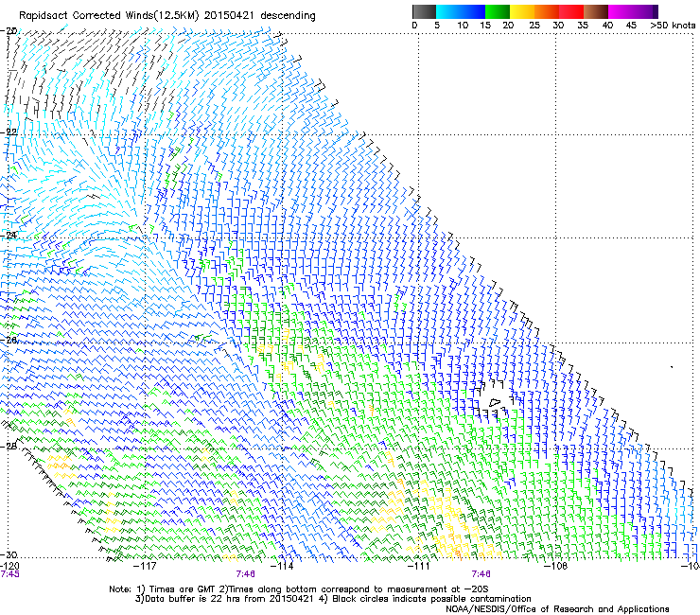Click the "-111" longitude axis label
This screenshot has width=700, height=615.
[x=419, y=566]
